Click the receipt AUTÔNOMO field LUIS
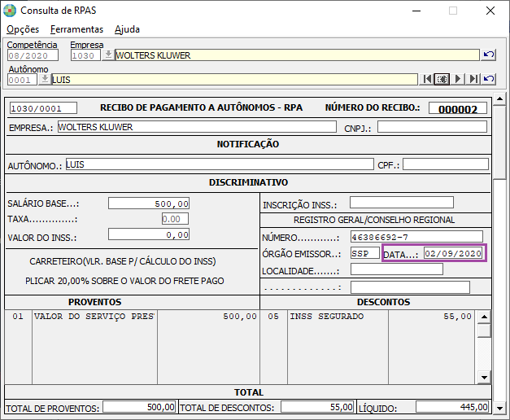Viewport: 510px width, 420px height. tap(220, 164)
